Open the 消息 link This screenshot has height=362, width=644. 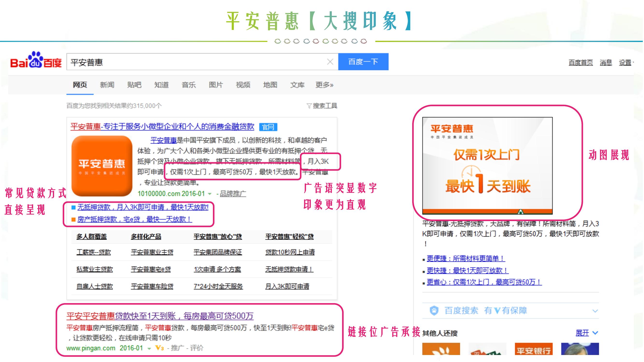tap(606, 63)
